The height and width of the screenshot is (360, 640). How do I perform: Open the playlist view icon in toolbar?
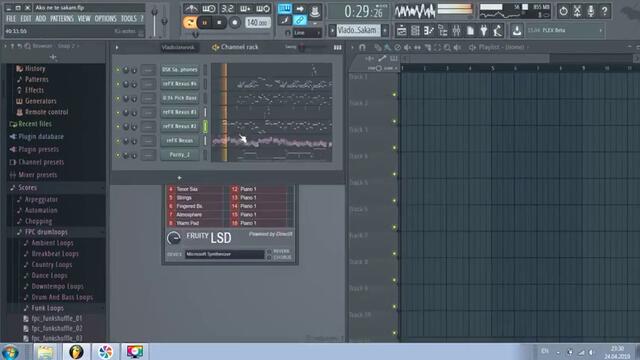401,30
